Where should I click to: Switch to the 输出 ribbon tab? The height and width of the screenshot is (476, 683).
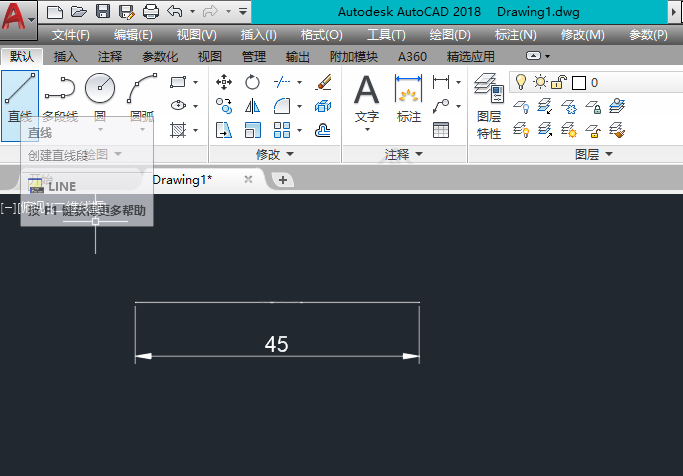click(x=298, y=57)
